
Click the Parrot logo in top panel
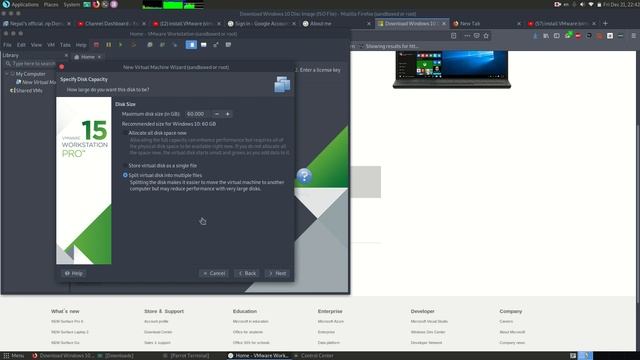[6, 4]
